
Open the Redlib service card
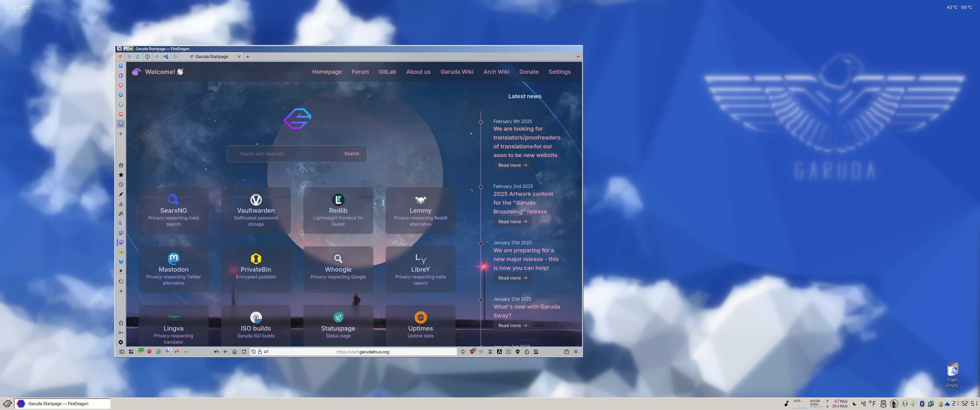[x=338, y=210]
